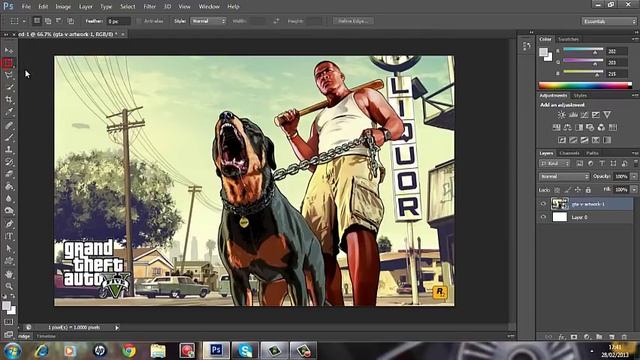Click the Curves adjustment icon

584,115
